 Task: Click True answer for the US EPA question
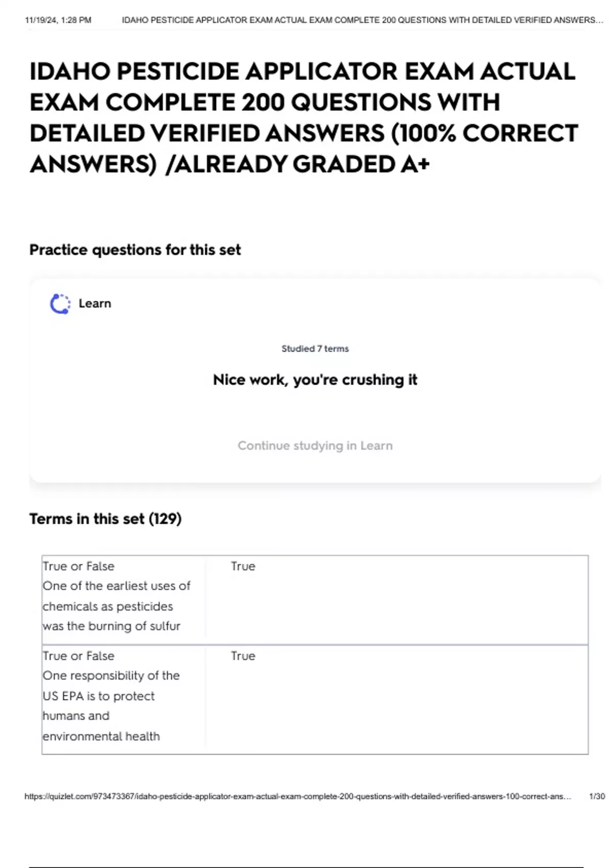[x=243, y=656]
